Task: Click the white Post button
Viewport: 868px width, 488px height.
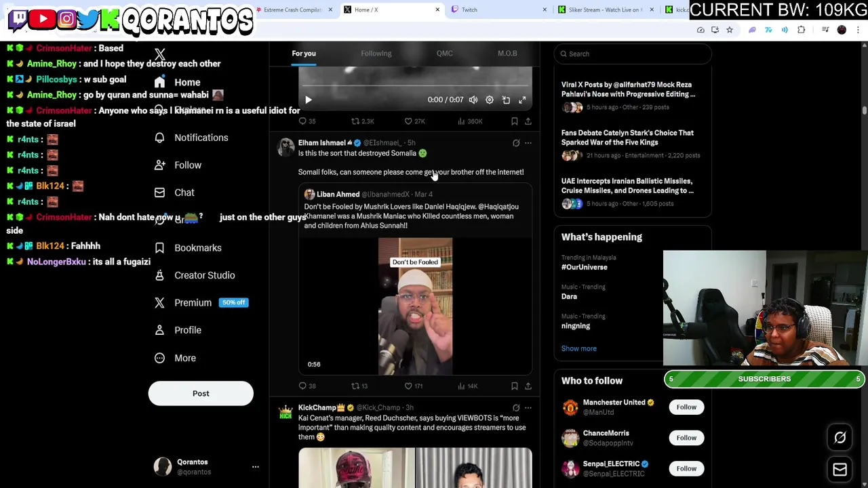Action: pyautogui.click(x=201, y=393)
